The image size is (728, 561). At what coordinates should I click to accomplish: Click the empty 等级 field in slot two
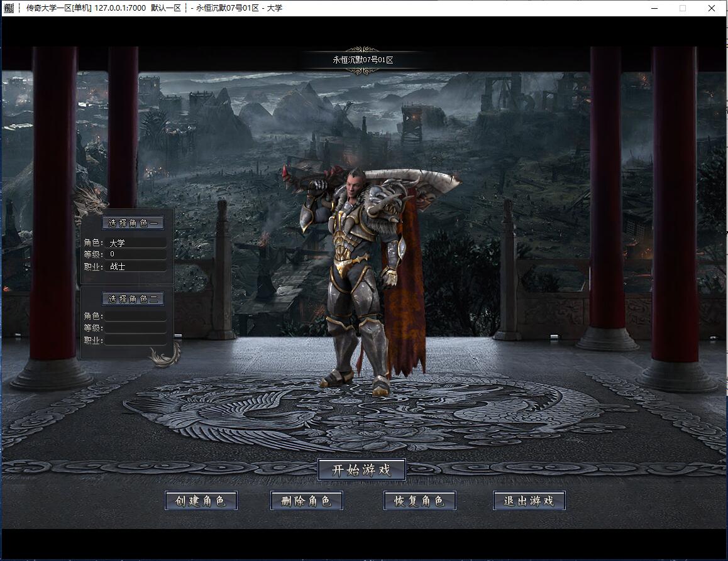(x=136, y=328)
